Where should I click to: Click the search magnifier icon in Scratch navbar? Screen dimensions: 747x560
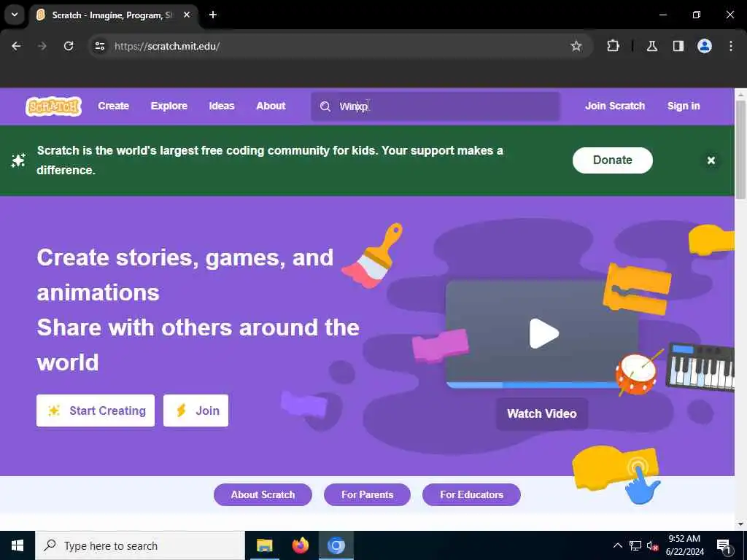[x=325, y=106]
